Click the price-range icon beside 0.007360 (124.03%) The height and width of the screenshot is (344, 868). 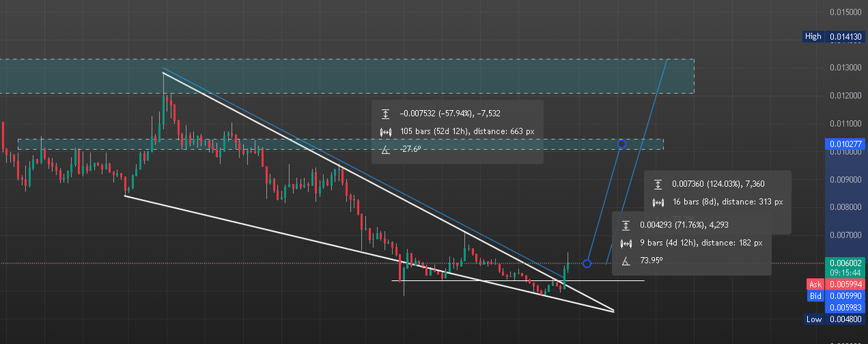[658, 185]
